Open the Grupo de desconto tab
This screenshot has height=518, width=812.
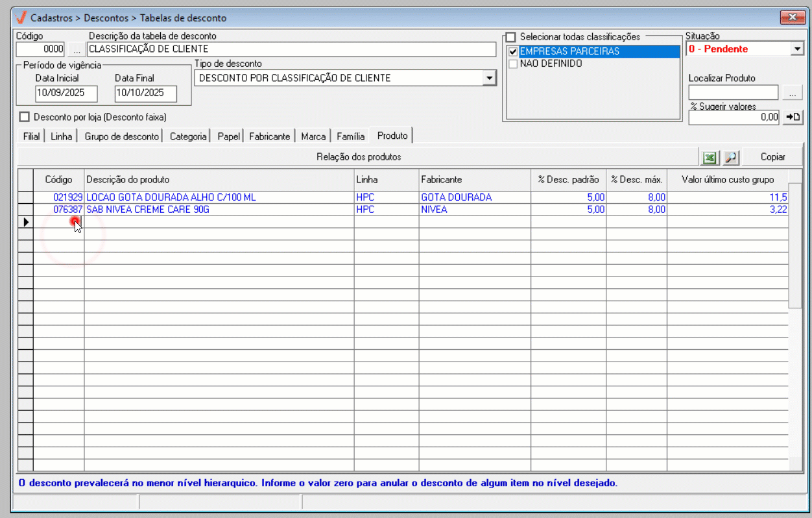click(121, 136)
